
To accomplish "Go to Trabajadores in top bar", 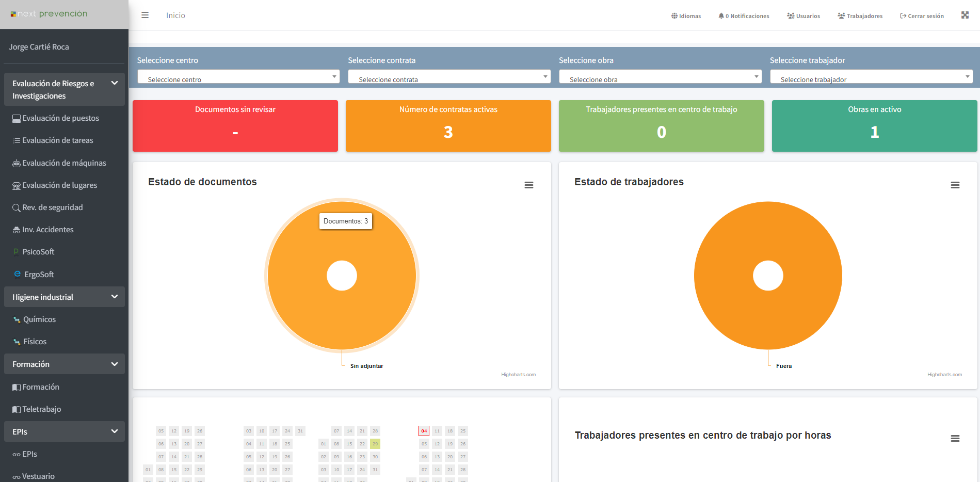I will [860, 16].
